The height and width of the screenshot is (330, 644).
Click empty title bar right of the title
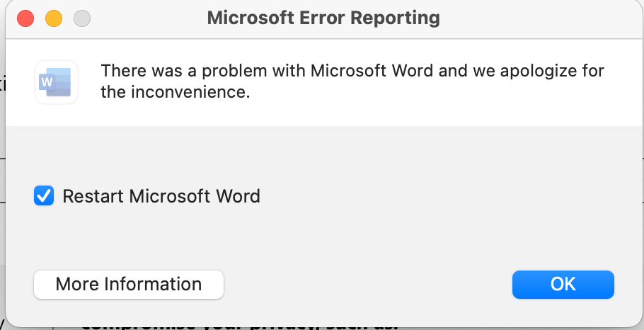coord(538,18)
